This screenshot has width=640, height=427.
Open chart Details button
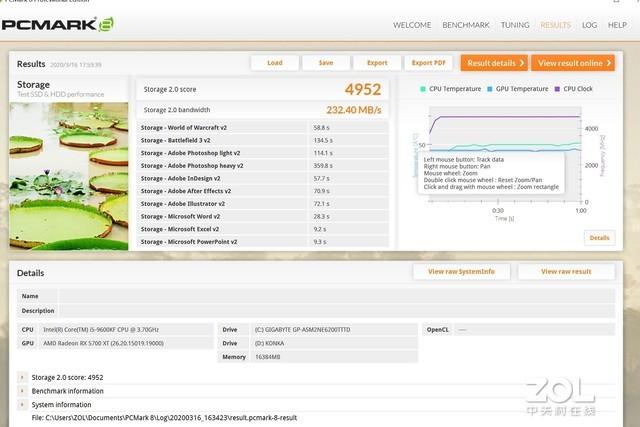point(599,238)
